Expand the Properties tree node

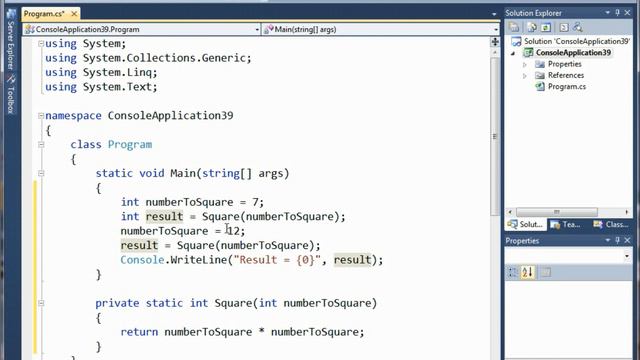click(x=525, y=64)
